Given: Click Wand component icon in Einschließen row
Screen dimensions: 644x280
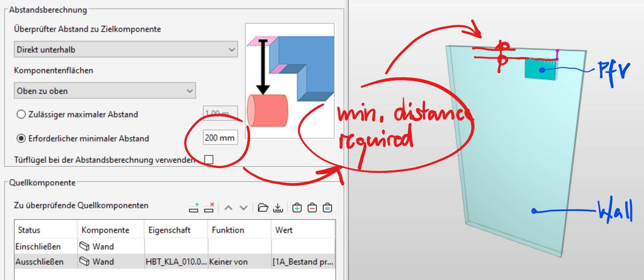Looking at the screenshot, I should [x=84, y=246].
